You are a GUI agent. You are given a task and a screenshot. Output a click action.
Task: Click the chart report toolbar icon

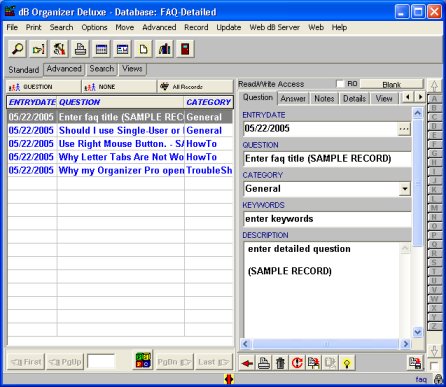click(164, 49)
